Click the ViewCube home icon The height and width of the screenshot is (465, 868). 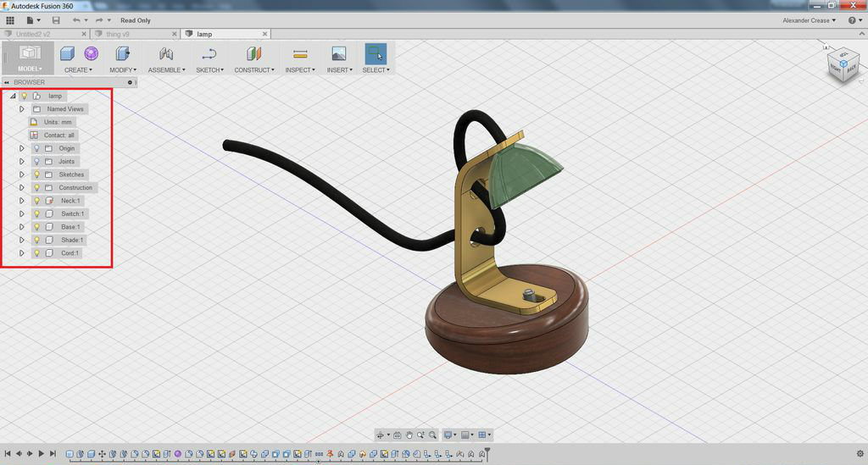point(826,46)
